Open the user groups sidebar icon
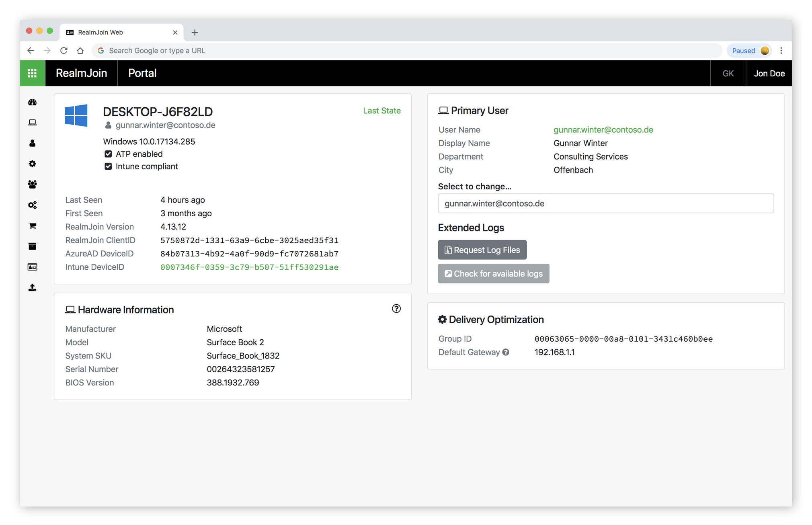Image resolution: width=812 pixels, height=525 pixels. 33,184
